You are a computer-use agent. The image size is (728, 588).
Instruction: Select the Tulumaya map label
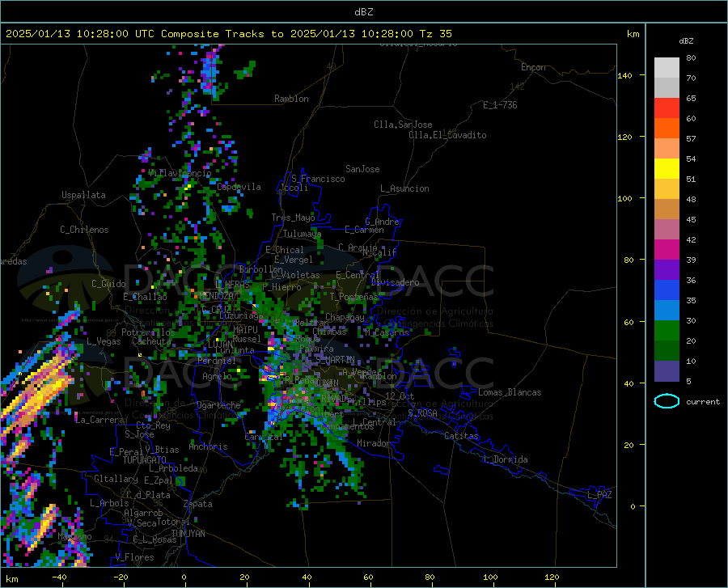[x=302, y=234]
